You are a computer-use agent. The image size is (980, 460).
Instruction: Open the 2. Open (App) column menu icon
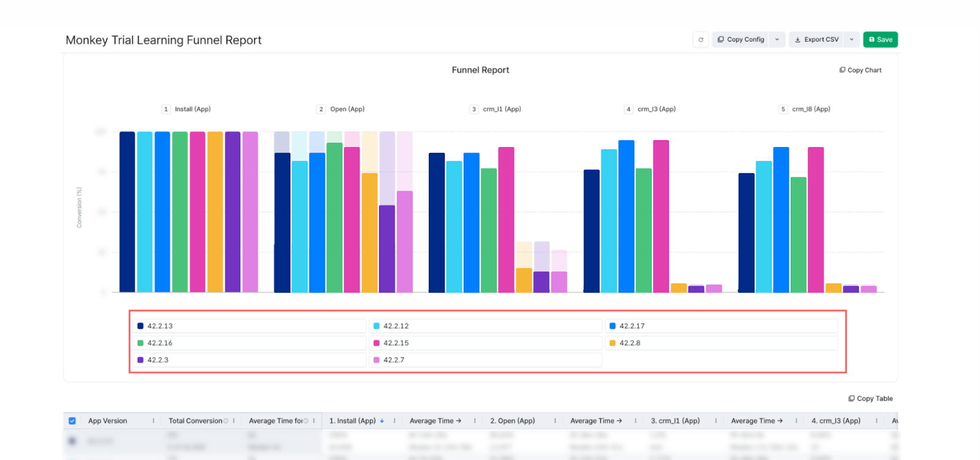pyautogui.click(x=555, y=421)
